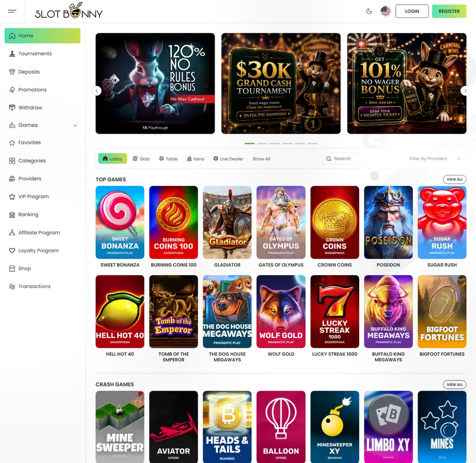Open Filter By Providers dropdown
476x463 pixels.
435,159
